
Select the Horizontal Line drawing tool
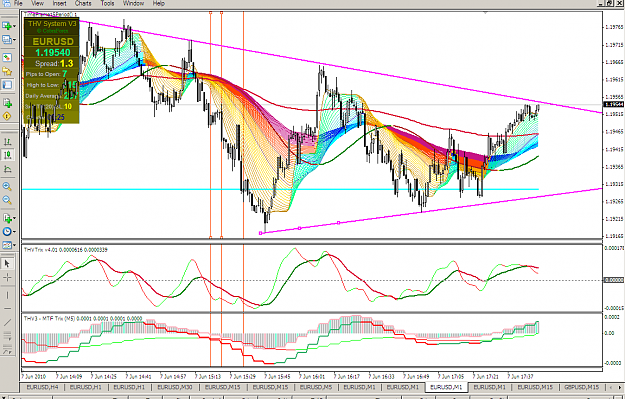click(7, 309)
